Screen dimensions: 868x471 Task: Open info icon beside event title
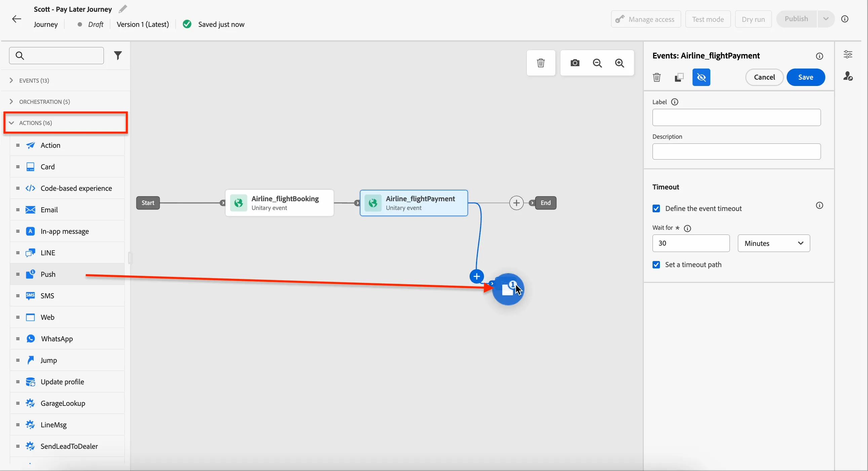coord(819,56)
